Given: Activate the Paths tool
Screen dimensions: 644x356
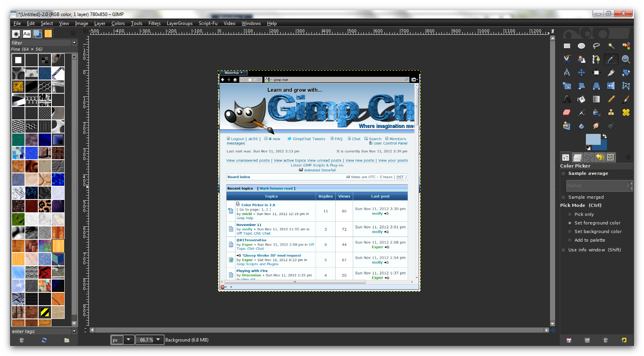Looking at the screenshot, I should pyautogui.click(x=596, y=59).
